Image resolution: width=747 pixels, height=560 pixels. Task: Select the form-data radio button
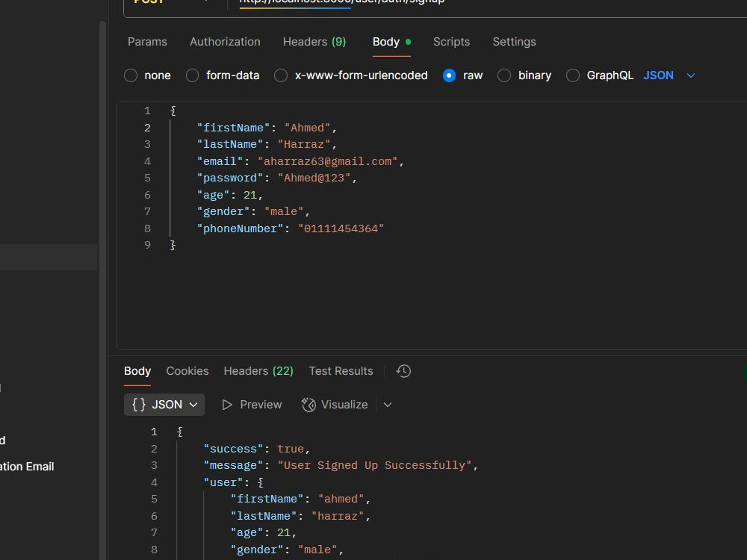coord(192,75)
